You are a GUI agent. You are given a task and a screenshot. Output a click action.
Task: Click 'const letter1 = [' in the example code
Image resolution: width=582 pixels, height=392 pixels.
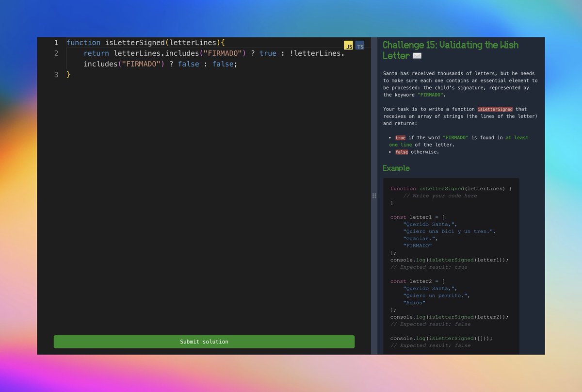coord(418,217)
